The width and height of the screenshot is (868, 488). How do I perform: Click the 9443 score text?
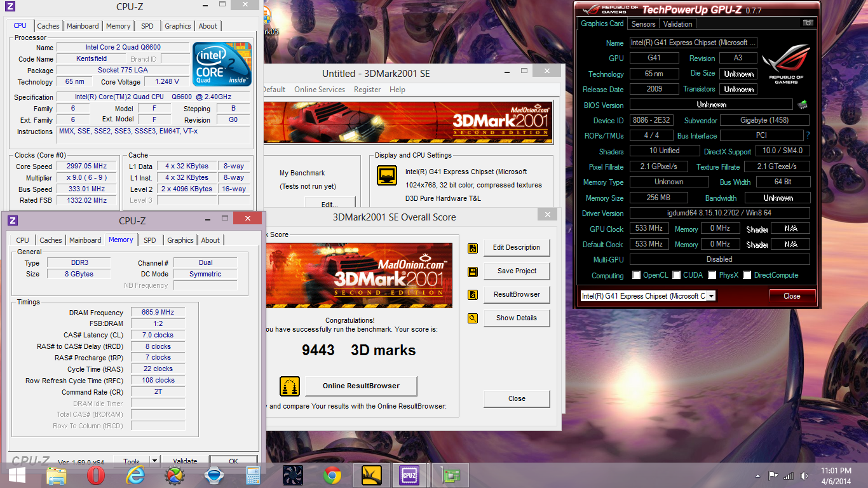(x=318, y=350)
